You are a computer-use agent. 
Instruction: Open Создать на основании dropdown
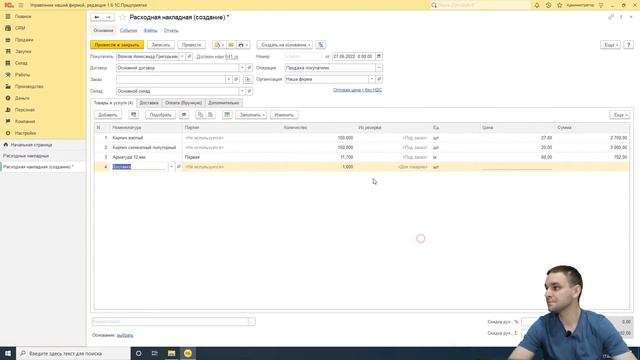[x=285, y=45]
